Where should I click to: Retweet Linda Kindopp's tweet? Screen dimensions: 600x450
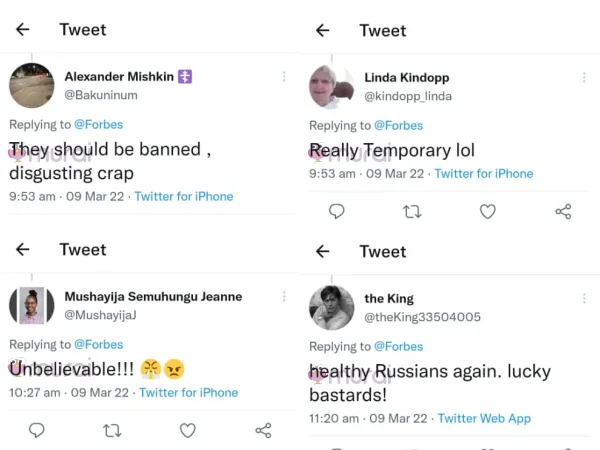(411, 211)
